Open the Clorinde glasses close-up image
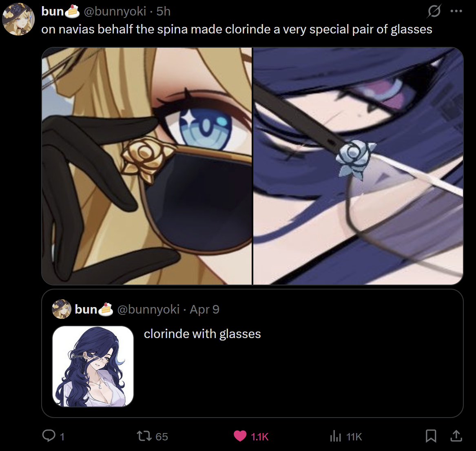 coord(358,166)
